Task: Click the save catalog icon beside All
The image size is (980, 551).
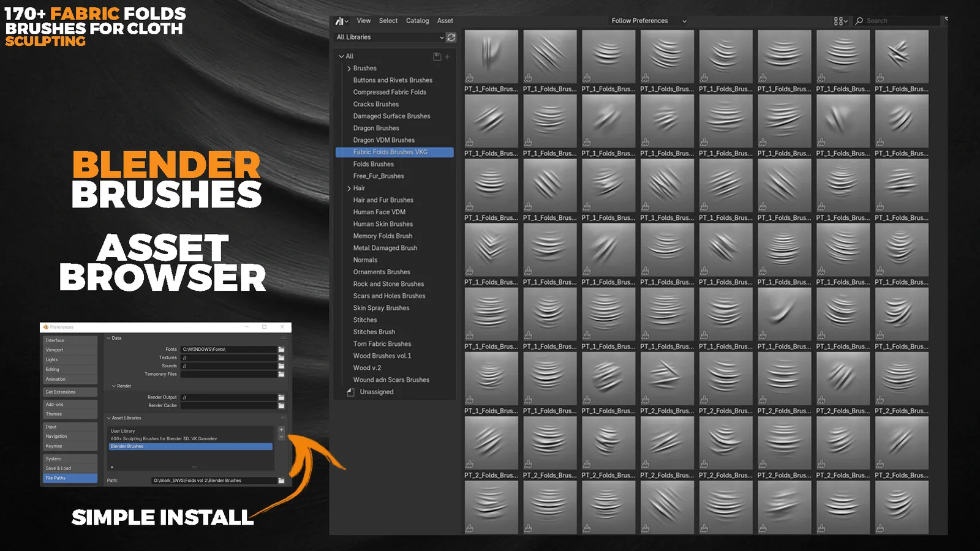Action: click(438, 56)
